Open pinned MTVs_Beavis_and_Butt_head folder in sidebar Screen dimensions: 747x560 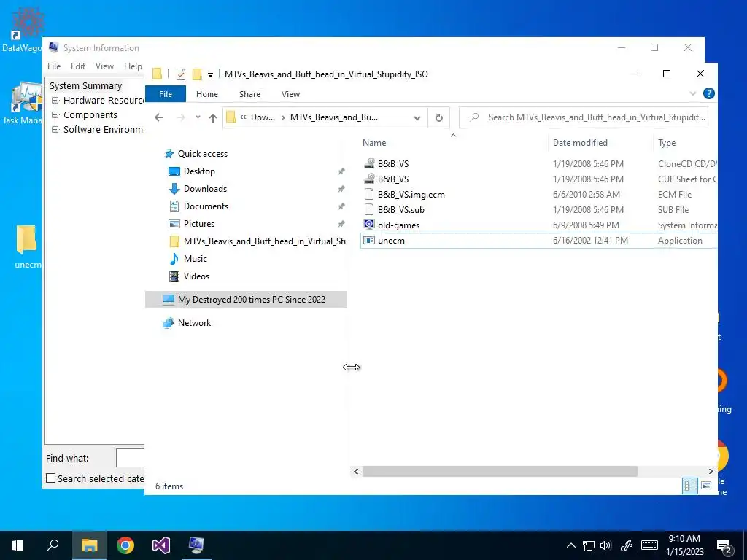(258, 241)
